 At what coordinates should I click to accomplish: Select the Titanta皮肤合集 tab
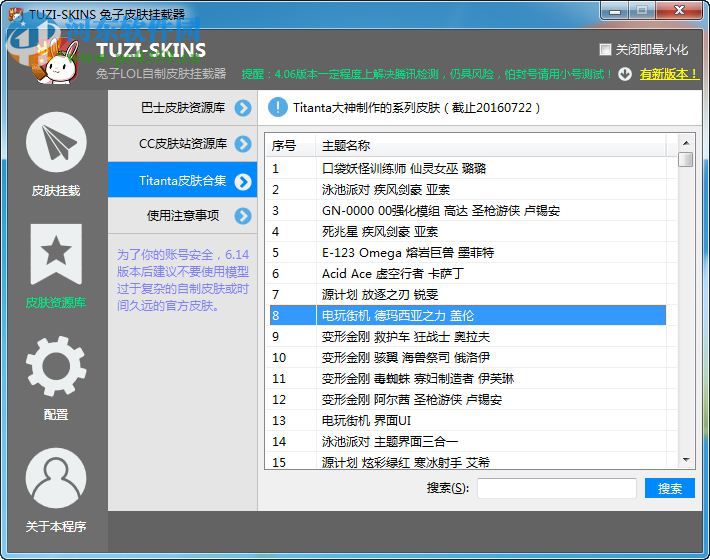[x=182, y=180]
